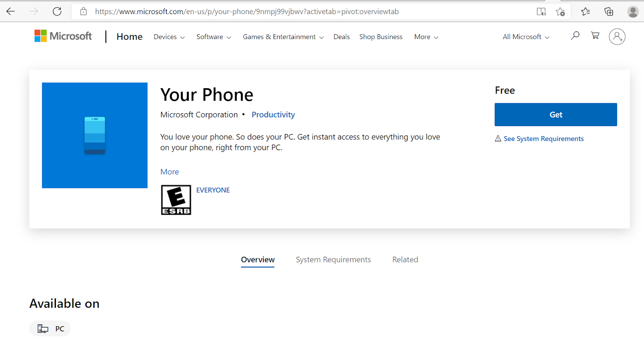Switch to the Related tab
Viewport: 644px width, 342px height.
tap(405, 260)
